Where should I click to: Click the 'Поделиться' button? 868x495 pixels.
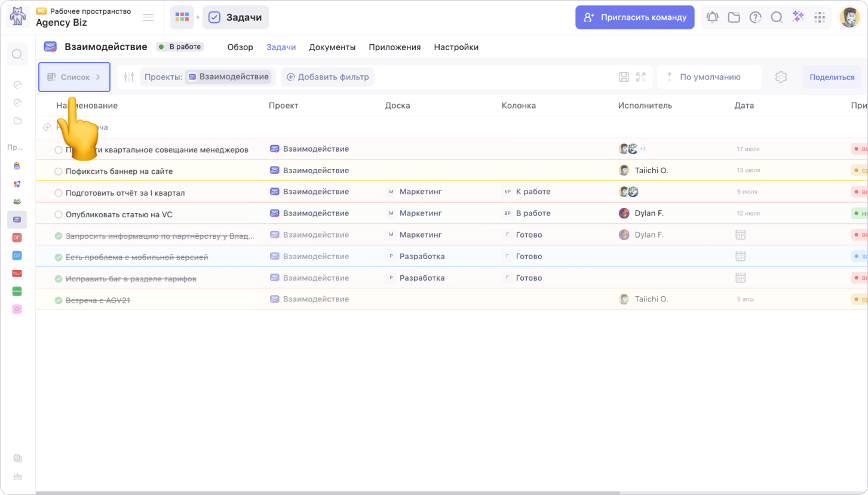[832, 77]
